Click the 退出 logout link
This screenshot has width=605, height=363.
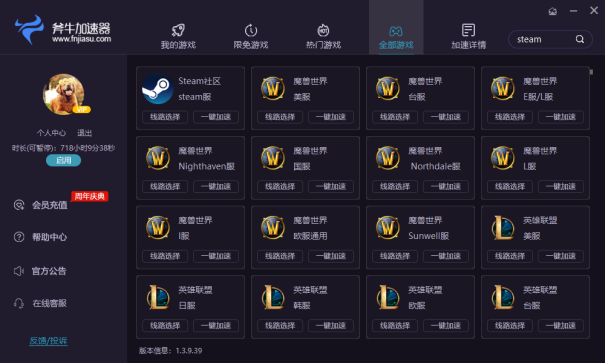(x=84, y=133)
